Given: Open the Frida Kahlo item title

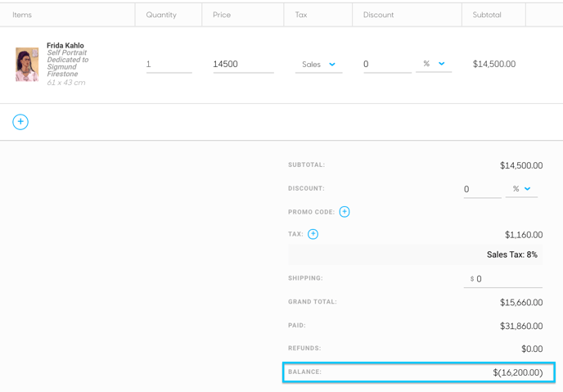Looking at the screenshot, I should point(65,46).
